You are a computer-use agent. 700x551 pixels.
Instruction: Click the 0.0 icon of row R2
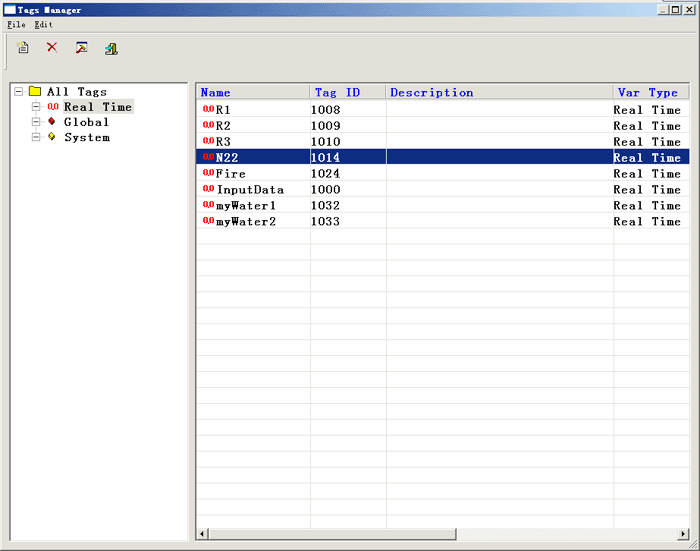[x=208, y=125]
